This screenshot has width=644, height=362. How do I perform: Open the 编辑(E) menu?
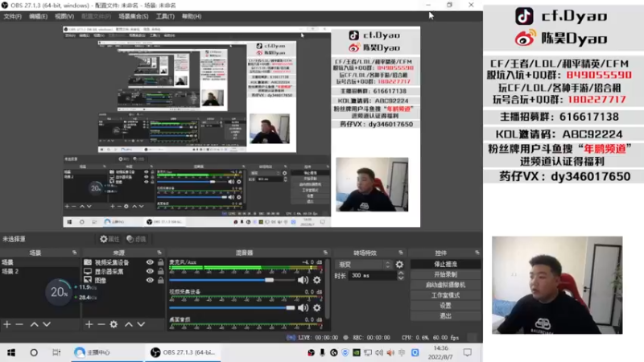point(38,16)
